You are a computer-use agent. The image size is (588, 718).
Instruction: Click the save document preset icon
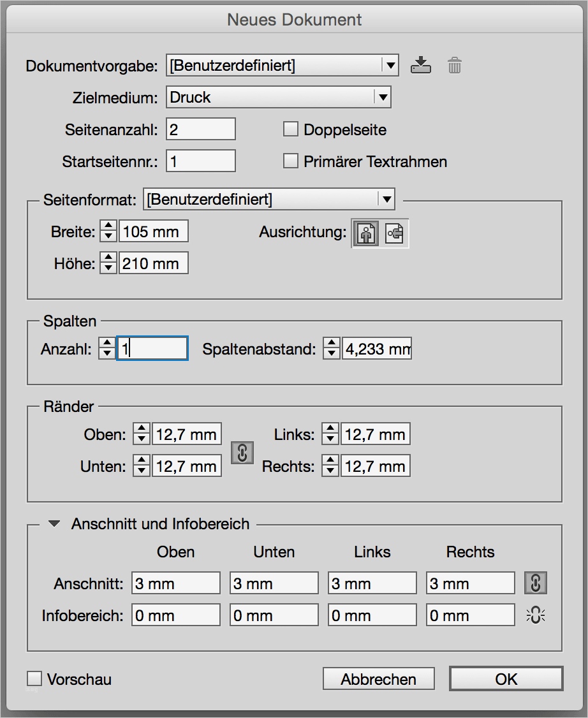click(421, 64)
